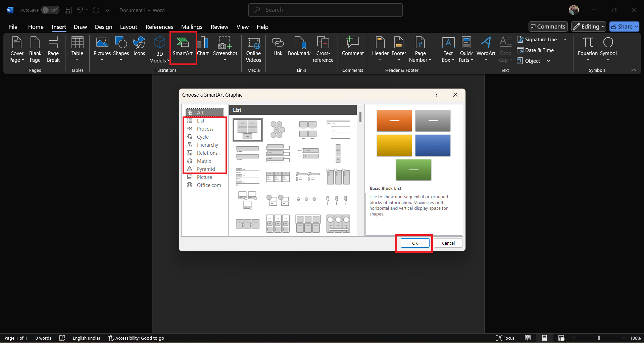Switch to the Layout tab
Screen dimensions: 644x343
point(129,27)
